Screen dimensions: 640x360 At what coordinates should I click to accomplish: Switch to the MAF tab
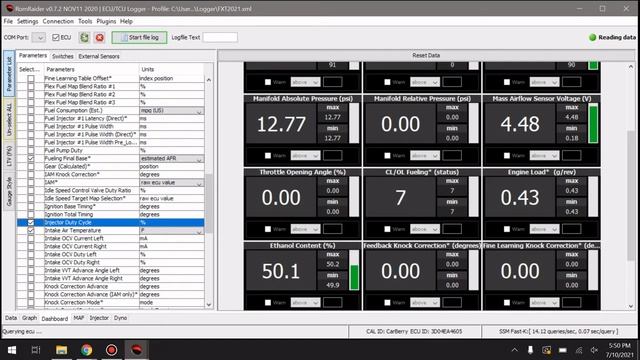pyautogui.click(x=79, y=318)
